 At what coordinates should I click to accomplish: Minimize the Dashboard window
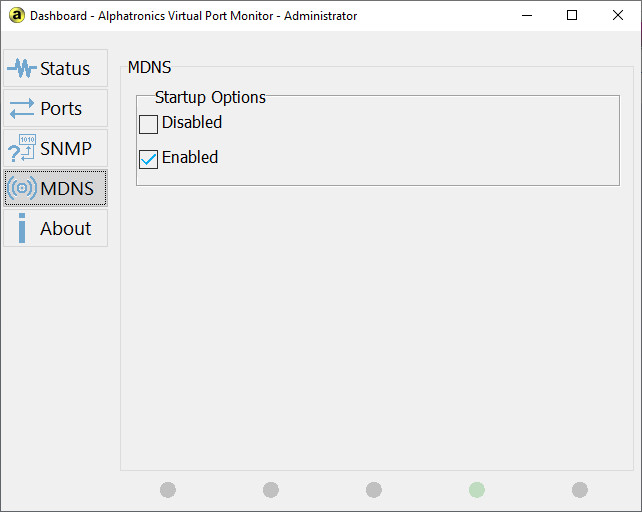526,15
